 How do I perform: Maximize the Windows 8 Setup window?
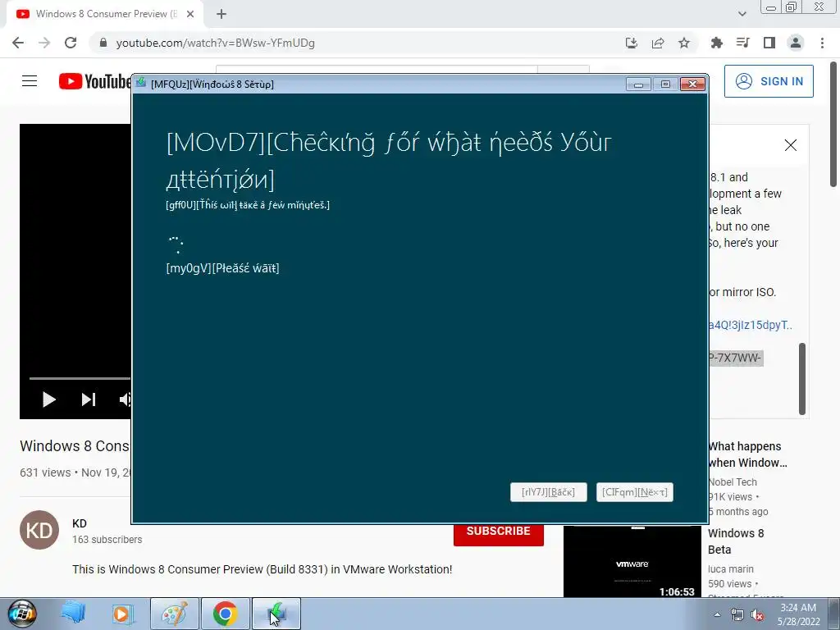[x=665, y=84]
